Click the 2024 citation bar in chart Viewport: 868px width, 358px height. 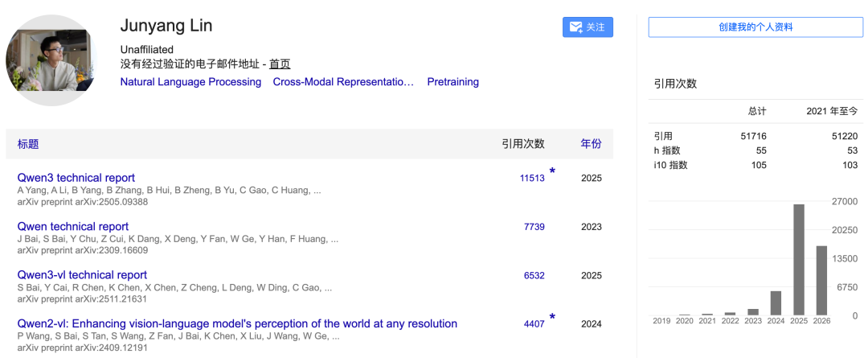776,303
